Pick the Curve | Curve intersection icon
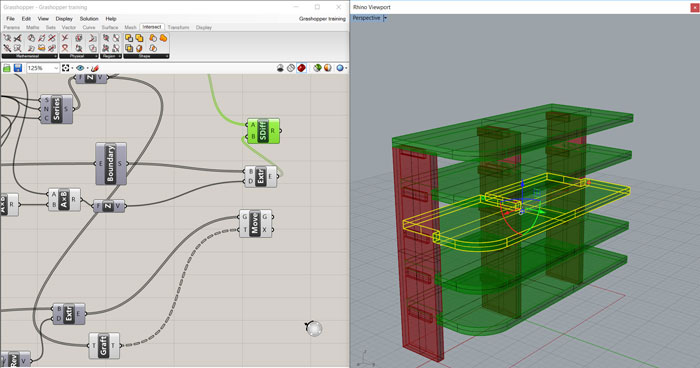This screenshot has height=368, width=700. pos(65,38)
